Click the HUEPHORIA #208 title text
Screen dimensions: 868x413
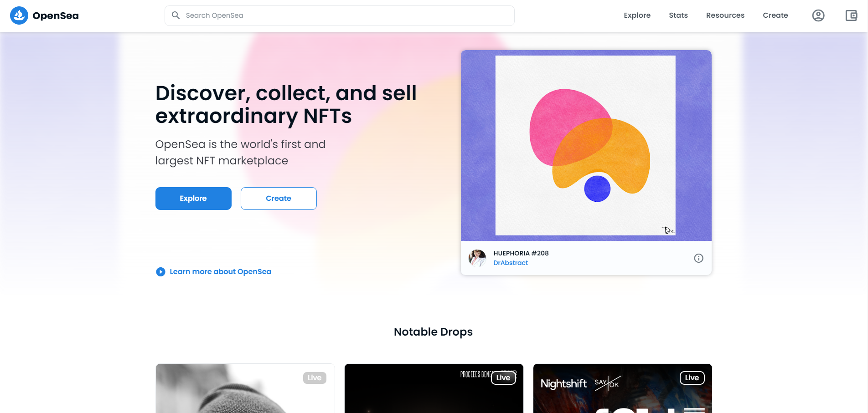tap(521, 253)
